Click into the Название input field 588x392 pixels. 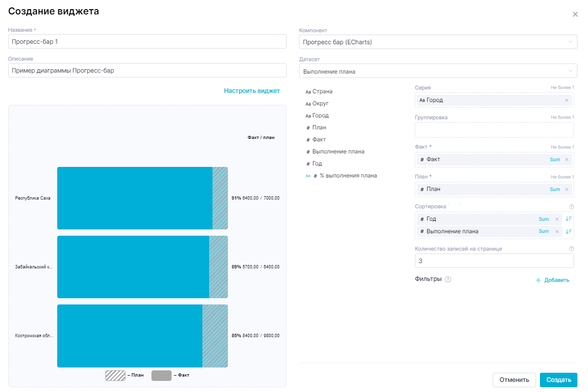point(147,42)
